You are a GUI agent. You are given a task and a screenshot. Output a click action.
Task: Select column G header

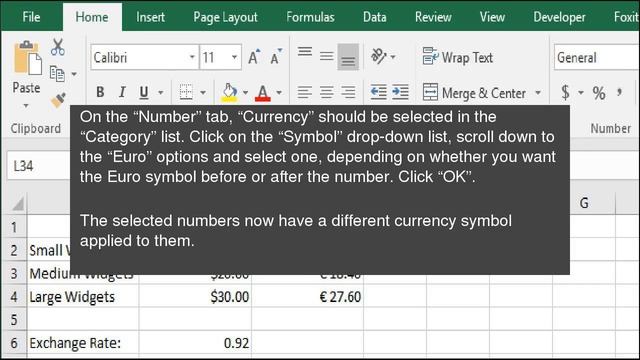(584, 203)
